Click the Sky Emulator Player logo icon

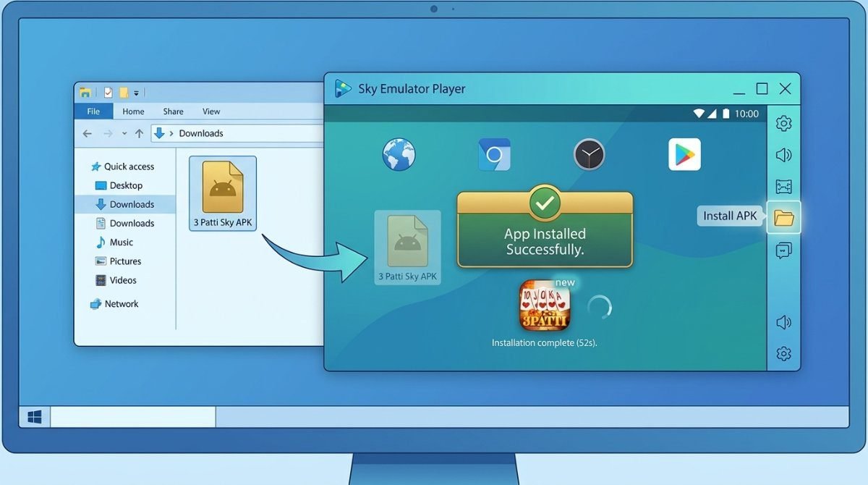tap(343, 89)
